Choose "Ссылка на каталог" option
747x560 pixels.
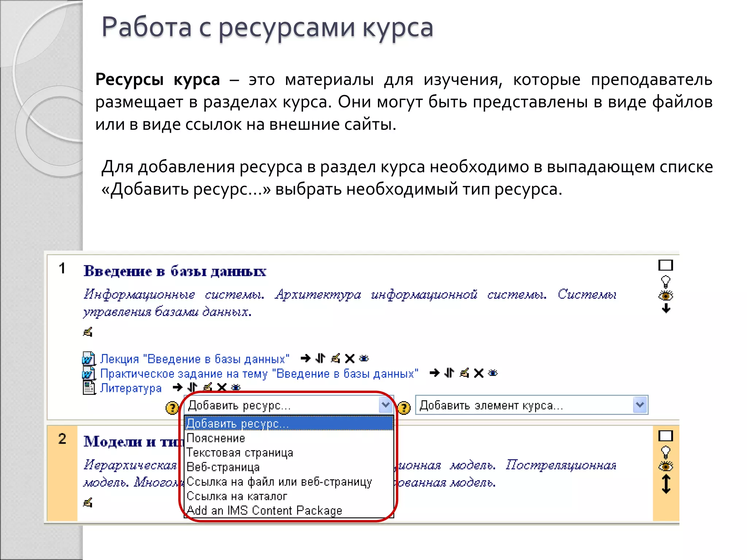pos(289,496)
